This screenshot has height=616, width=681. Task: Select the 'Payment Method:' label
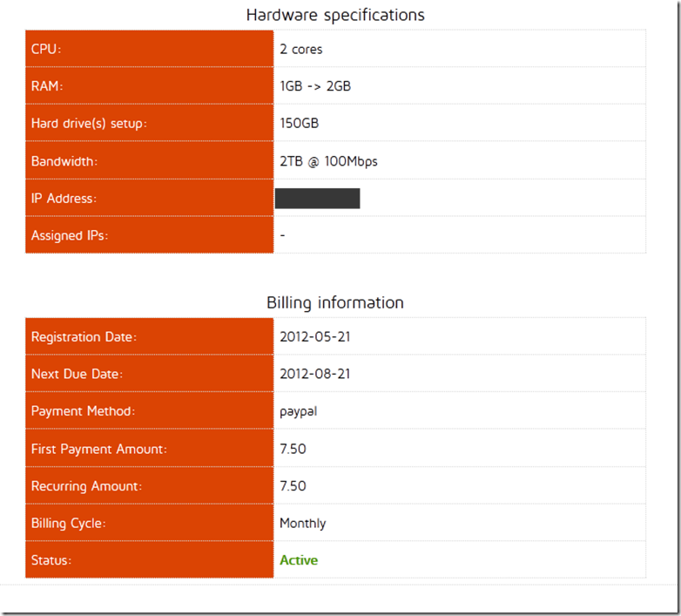tap(83, 411)
